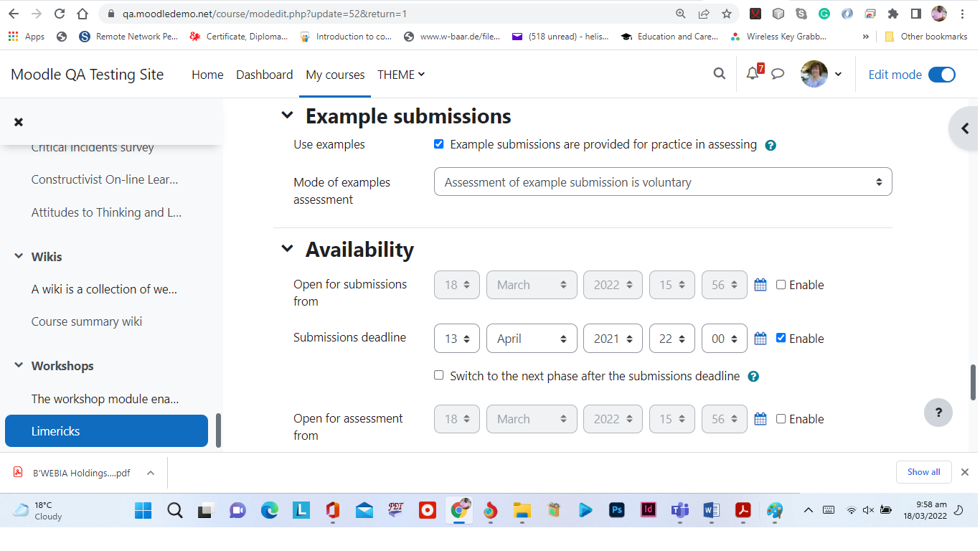Open the THEME menu

(x=401, y=75)
